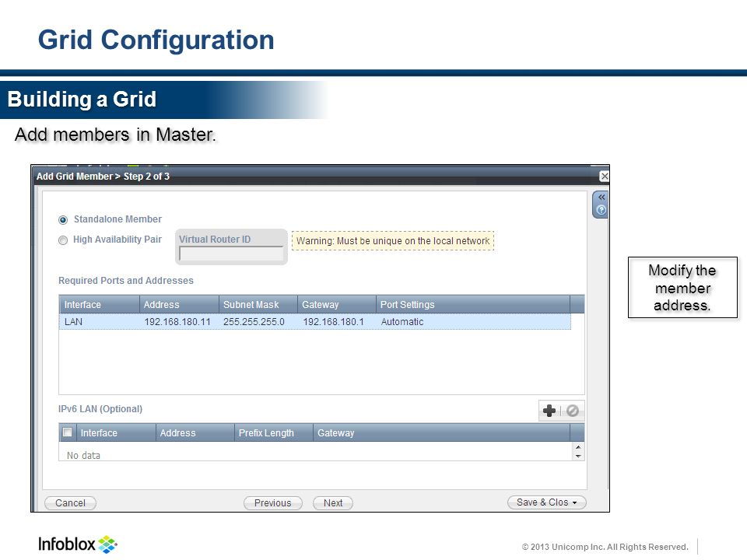Proceed with the Next button

333,503
